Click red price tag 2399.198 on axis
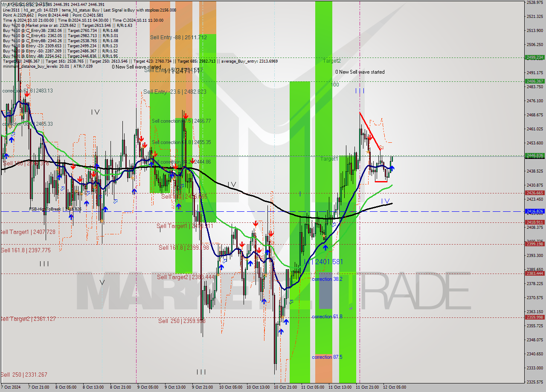 click(534, 244)
